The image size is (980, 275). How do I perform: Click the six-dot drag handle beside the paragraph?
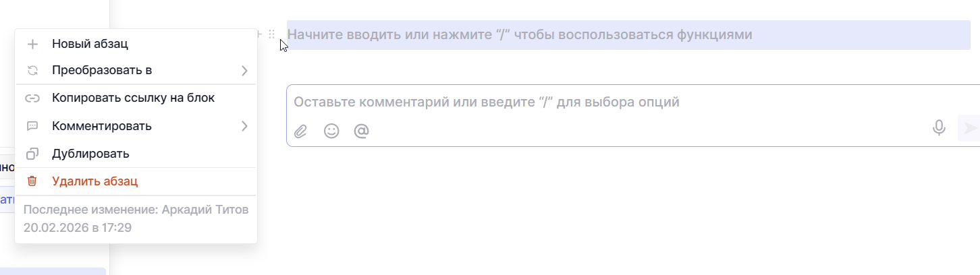click(272, 34)
